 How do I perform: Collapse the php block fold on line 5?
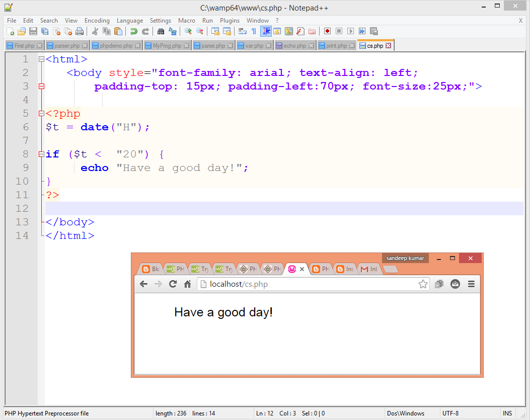pyautogui.click(x=42, y=114)
